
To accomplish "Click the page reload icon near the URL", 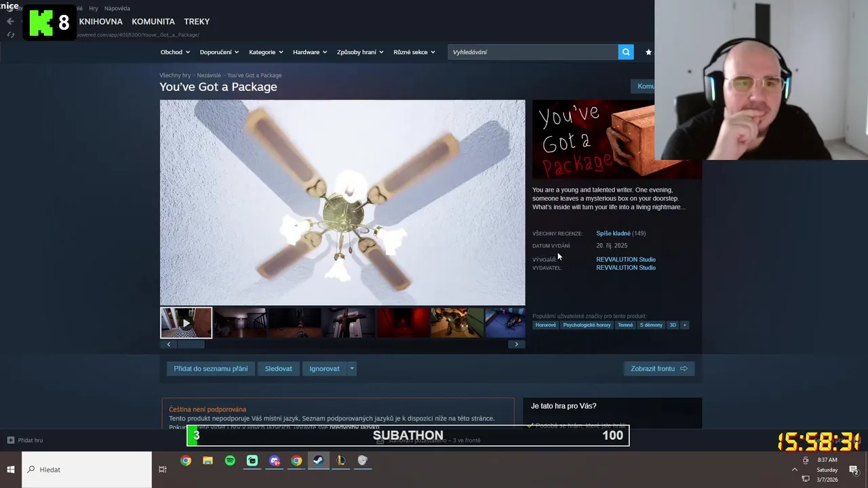I will (x=10, y=35).
